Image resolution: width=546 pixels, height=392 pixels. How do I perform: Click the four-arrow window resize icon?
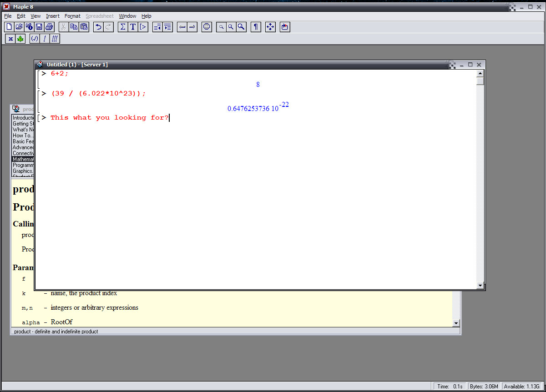click(x=270, y=27)
